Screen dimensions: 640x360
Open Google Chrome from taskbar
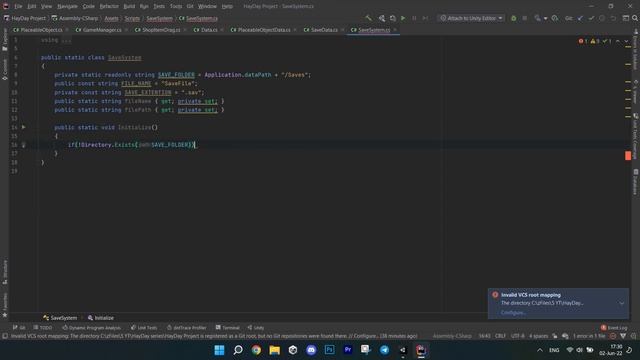[256, 350]
